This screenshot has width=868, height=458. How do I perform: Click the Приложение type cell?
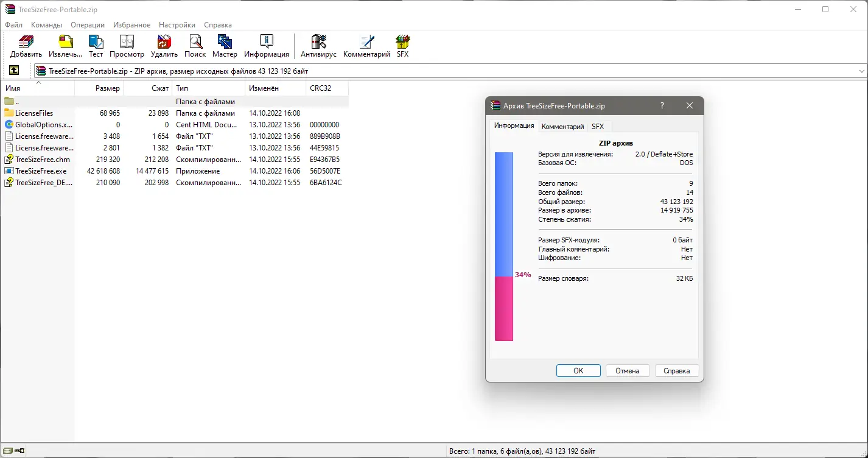[198, 171]
